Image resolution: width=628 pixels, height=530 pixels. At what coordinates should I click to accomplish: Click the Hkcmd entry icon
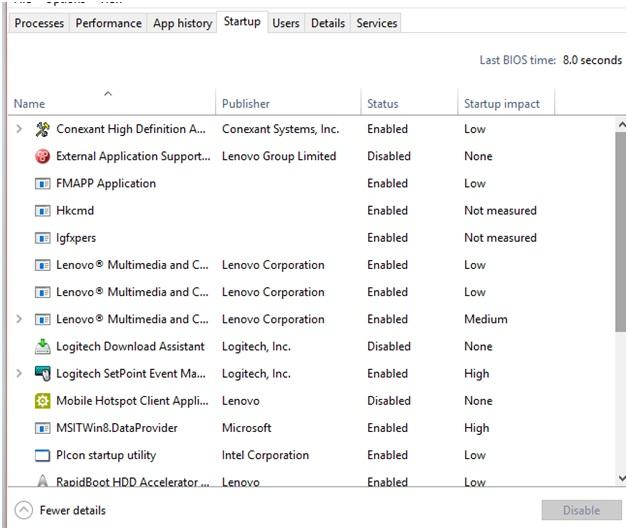[42, 211]
